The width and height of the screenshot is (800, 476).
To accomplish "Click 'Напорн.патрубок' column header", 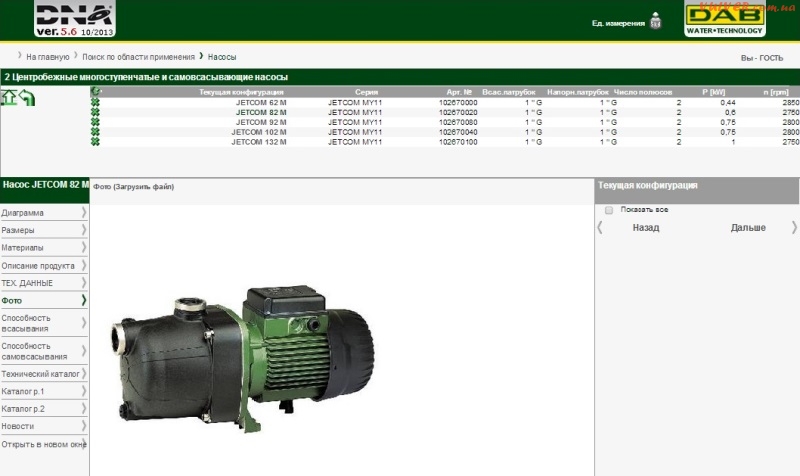I will (578, 92).
